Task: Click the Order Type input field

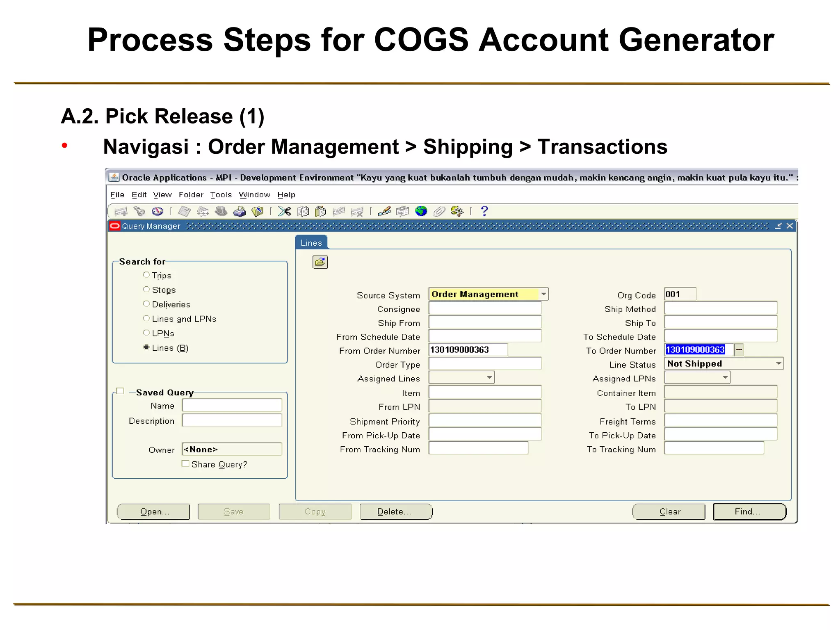Action: pyautogui.click(x=485, y=363)
